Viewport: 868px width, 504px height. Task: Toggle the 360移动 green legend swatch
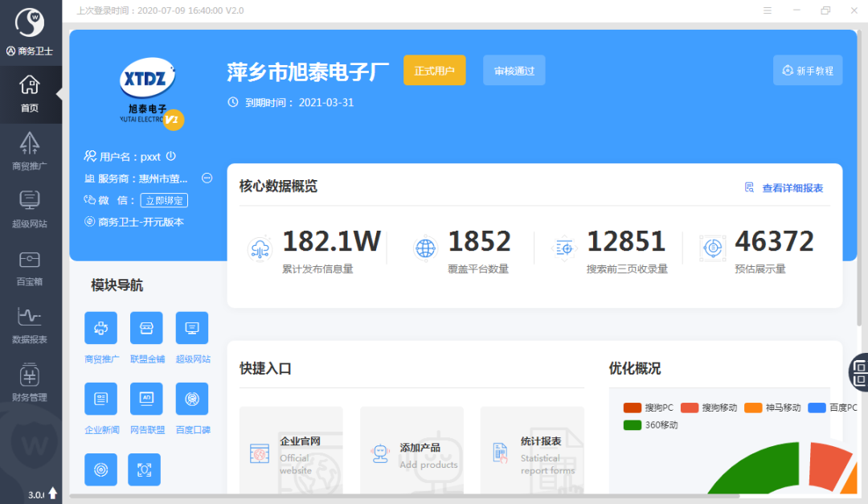[x=633, y=424]
